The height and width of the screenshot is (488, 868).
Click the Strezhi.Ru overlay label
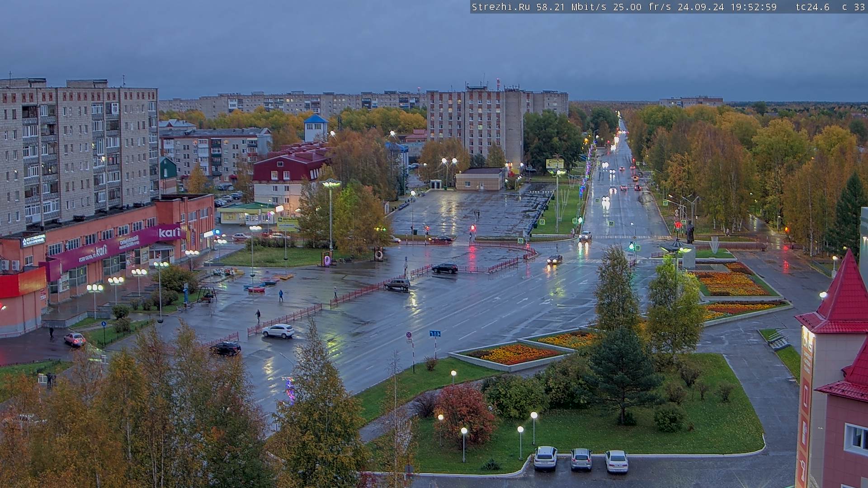pos(501,7)
